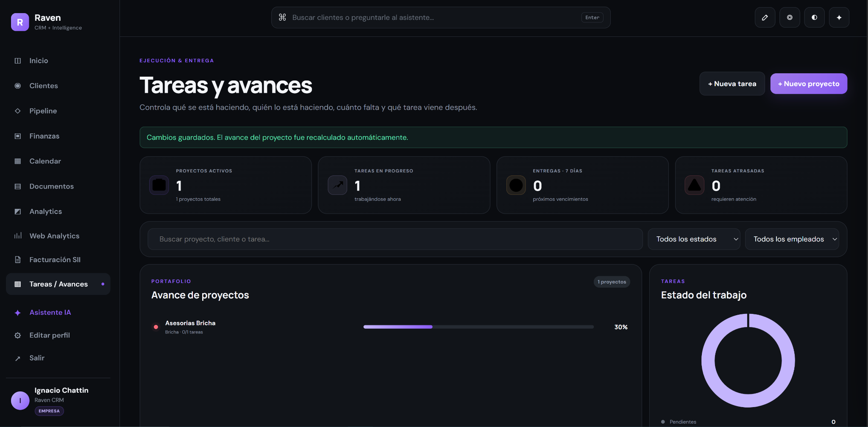Click the command symbol in search bar

click(x=282, y=17)
